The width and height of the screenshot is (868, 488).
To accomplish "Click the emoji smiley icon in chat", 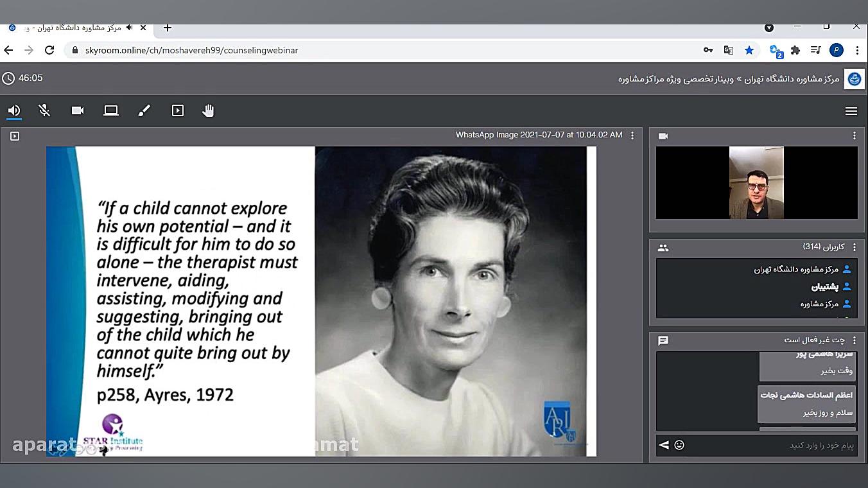I will click(679, 445).
